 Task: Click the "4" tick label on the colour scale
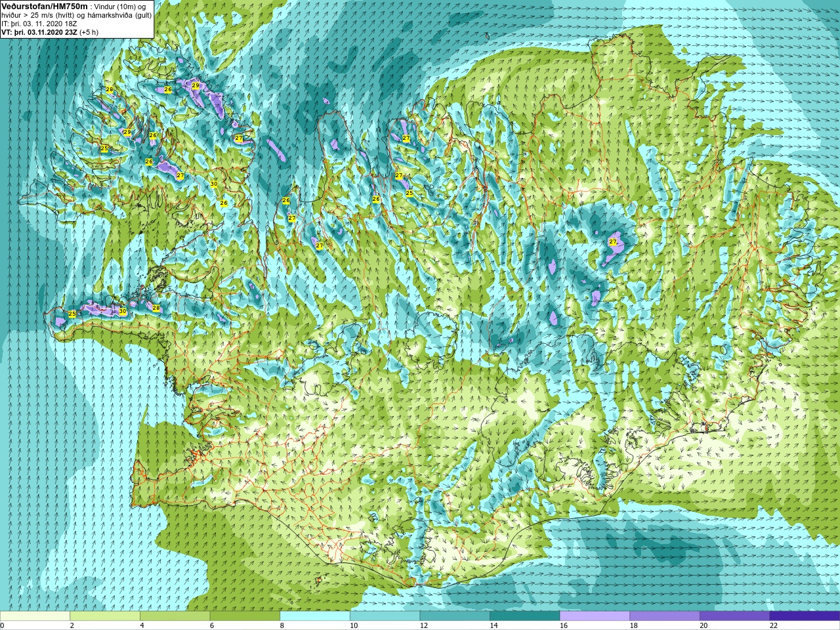click(142, 625)
